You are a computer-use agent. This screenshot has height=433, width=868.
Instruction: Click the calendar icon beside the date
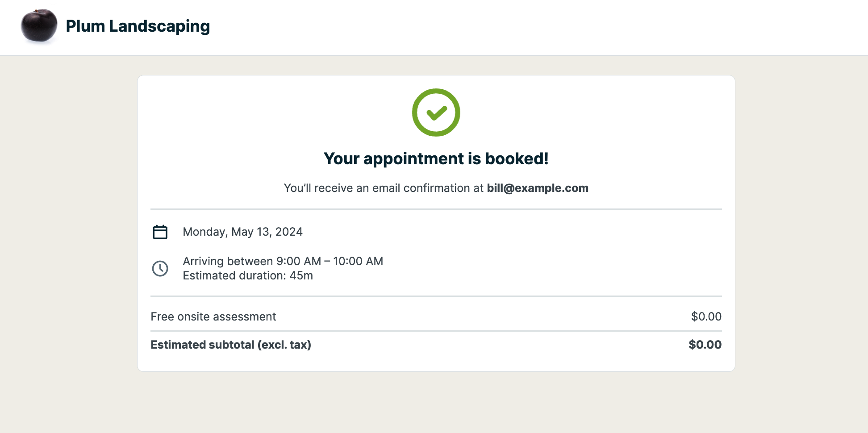pos(160,232)
